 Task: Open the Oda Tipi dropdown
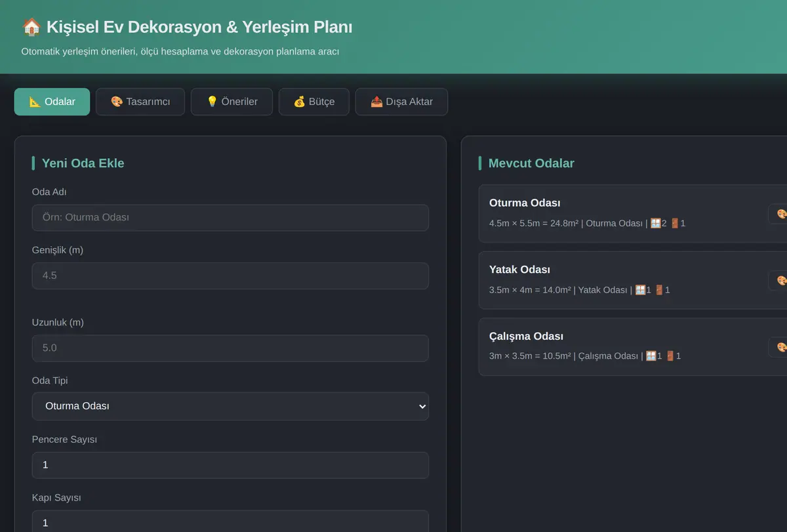click(x=230, y=406)
